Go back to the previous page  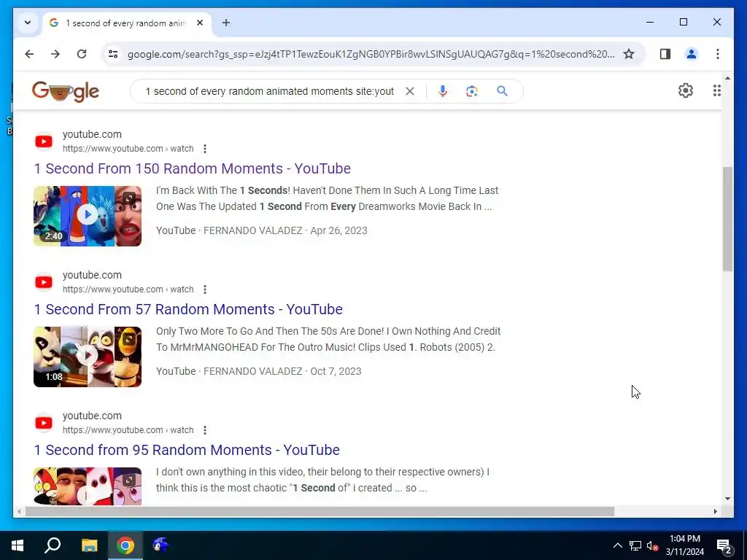pyautogui.click(x=29, y=54)
